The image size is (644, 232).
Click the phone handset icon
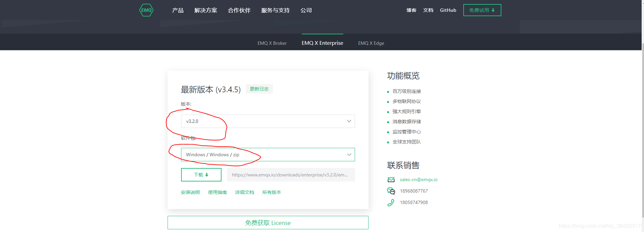click(x=391, y=202)
